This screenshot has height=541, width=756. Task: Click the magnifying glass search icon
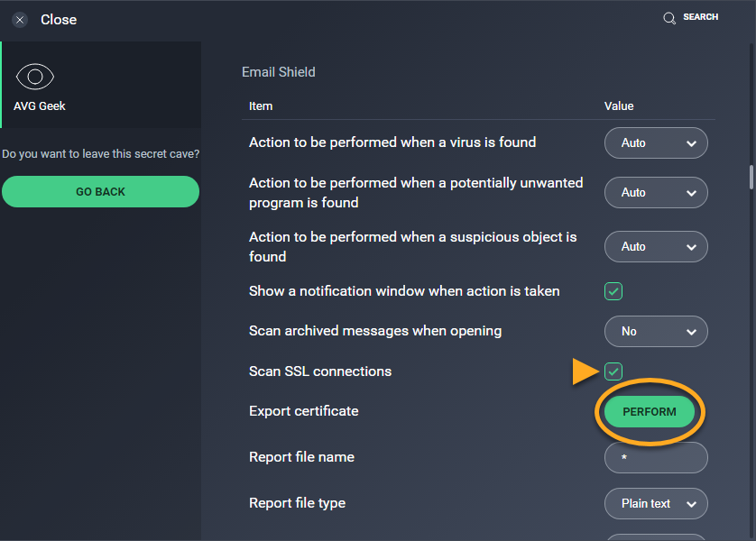coord(669,18)
